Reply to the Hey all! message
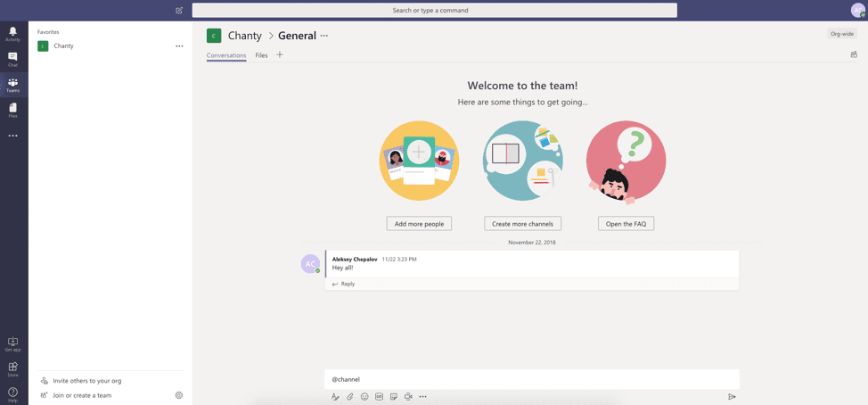868x405 pixels. [x=344, y=284]
